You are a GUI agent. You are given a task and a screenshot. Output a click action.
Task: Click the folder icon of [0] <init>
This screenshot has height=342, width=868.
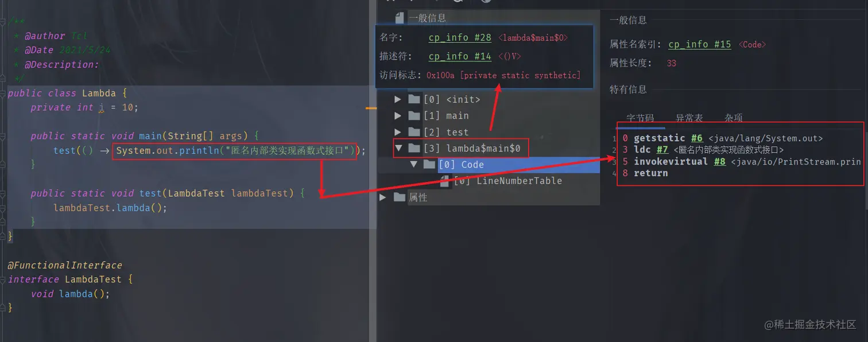point(414,99)
